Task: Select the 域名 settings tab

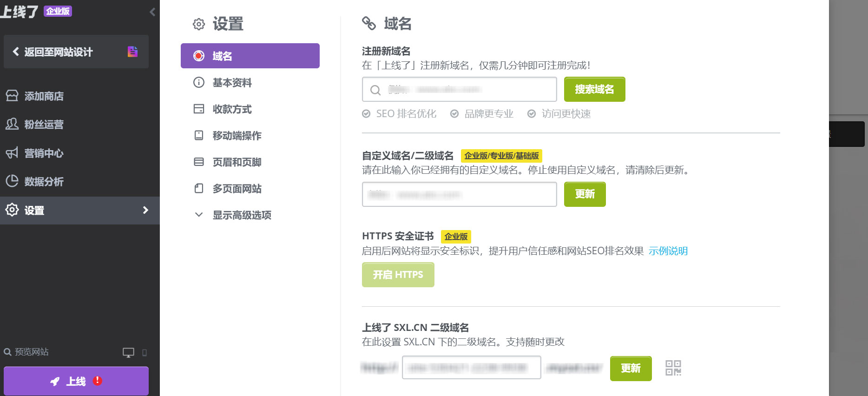Action: click(x=250, y=56)
